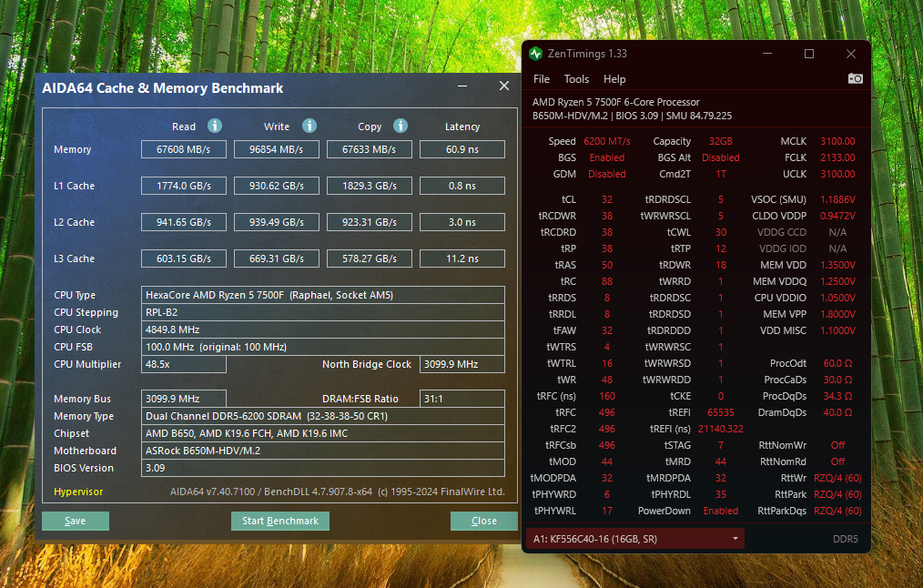This screenshot has height=588, width=923.
Task: Click L3 Cache Copy value 578.27 GB/s
Action: coord(369,259)
